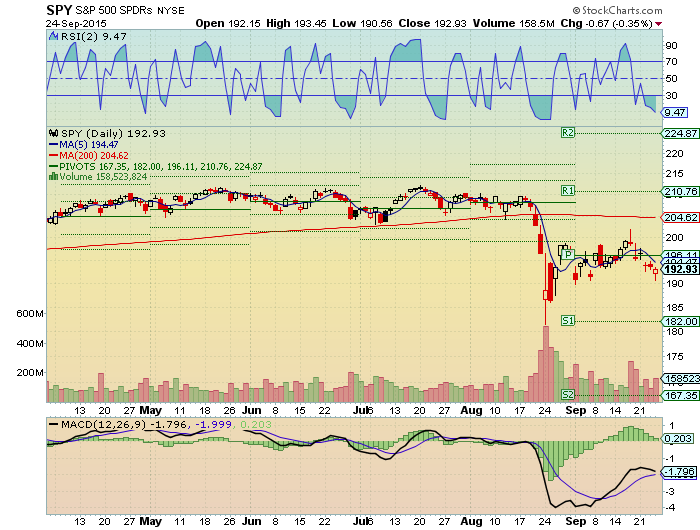
Task: Click the red down-triangle change indicator
Action: 659,24
